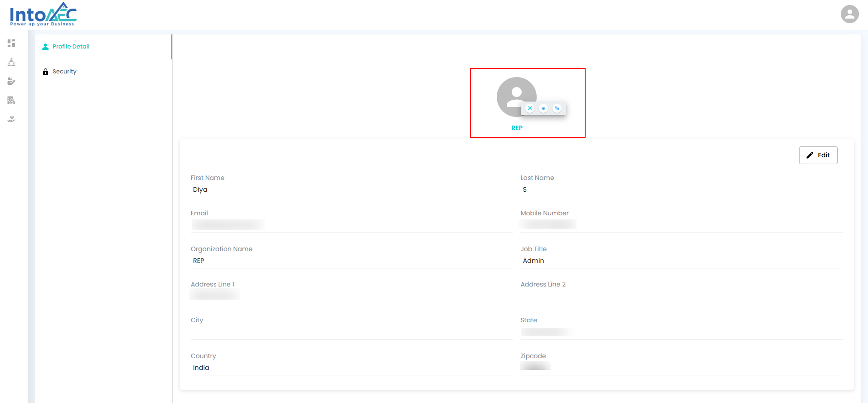
Task: Click the State field
Action: click(682, 332)
